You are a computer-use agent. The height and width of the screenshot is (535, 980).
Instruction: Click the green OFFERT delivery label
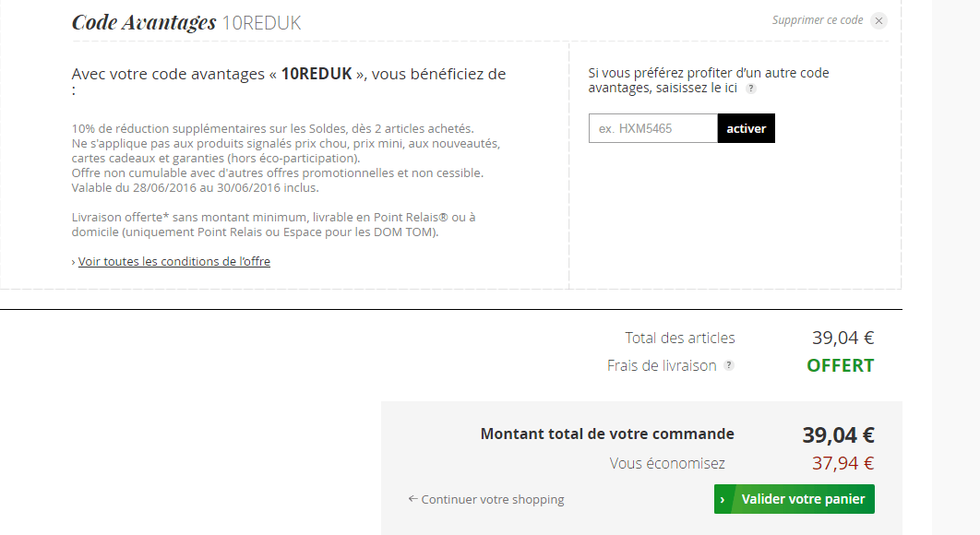pos(840,365)
